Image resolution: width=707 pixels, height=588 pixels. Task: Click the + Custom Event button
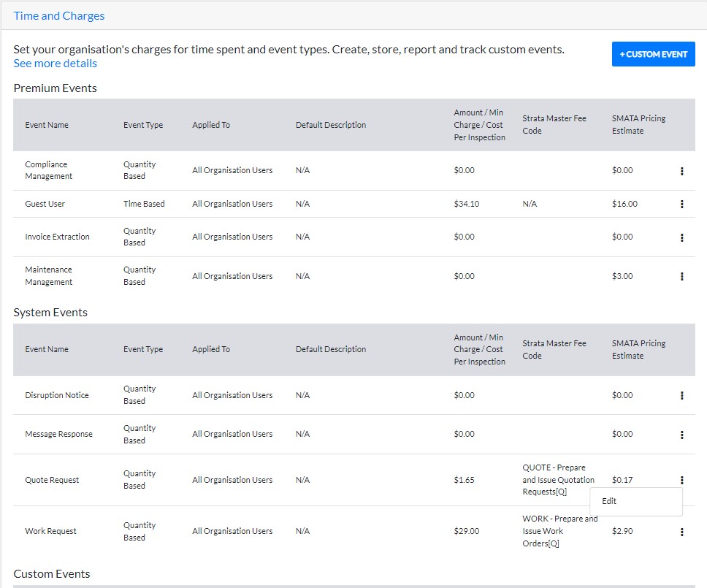pos(654,54)
